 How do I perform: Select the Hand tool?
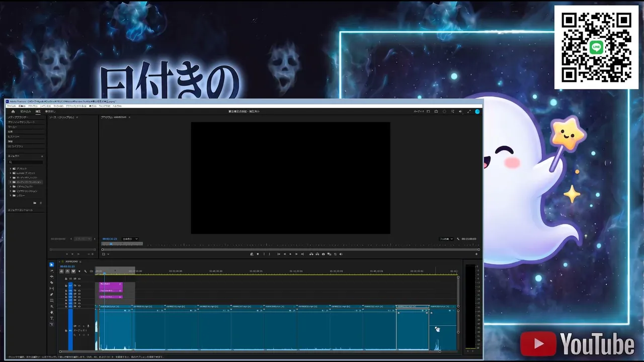pyautogui.click(x=51, y=312)
